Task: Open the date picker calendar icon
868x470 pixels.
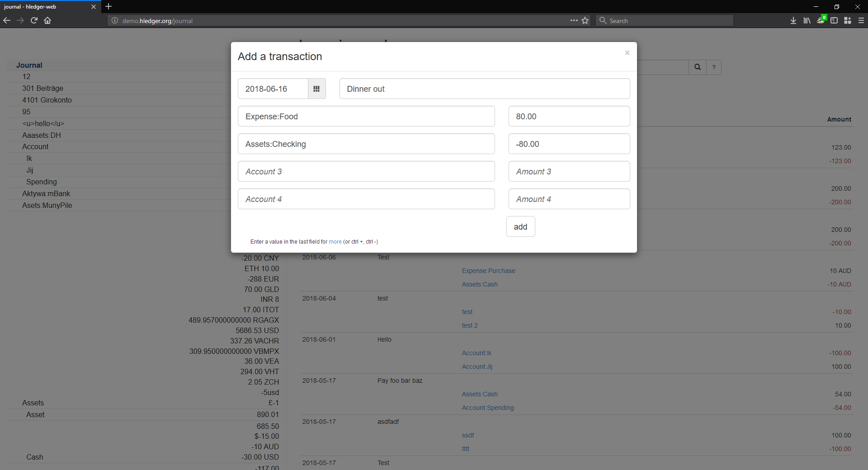Action: (x=316, y=89)
